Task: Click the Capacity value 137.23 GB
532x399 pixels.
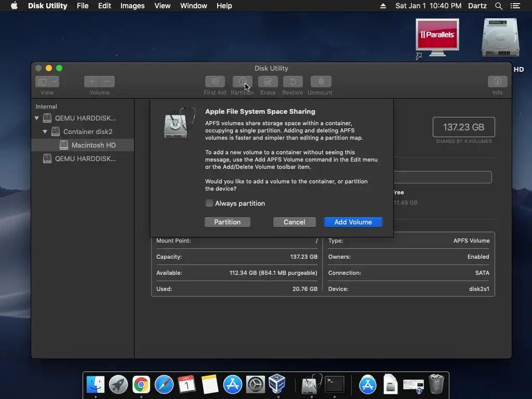Action: pos(303,257)
